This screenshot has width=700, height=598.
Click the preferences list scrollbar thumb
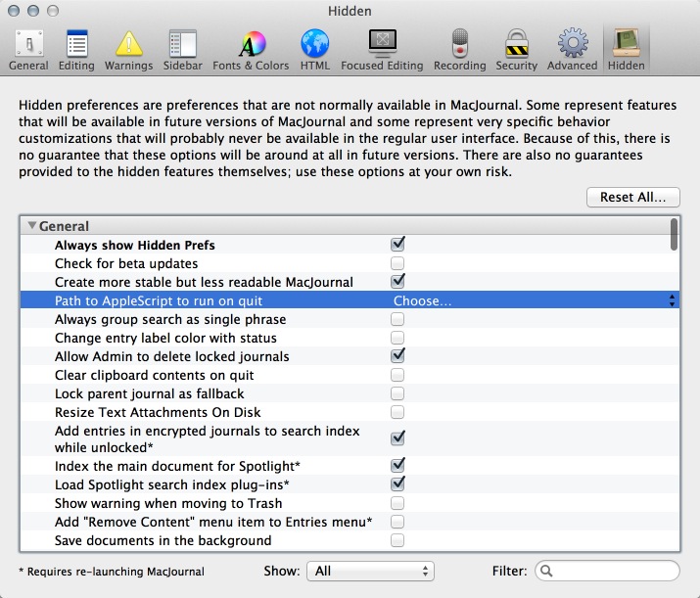tap(675, 234)
